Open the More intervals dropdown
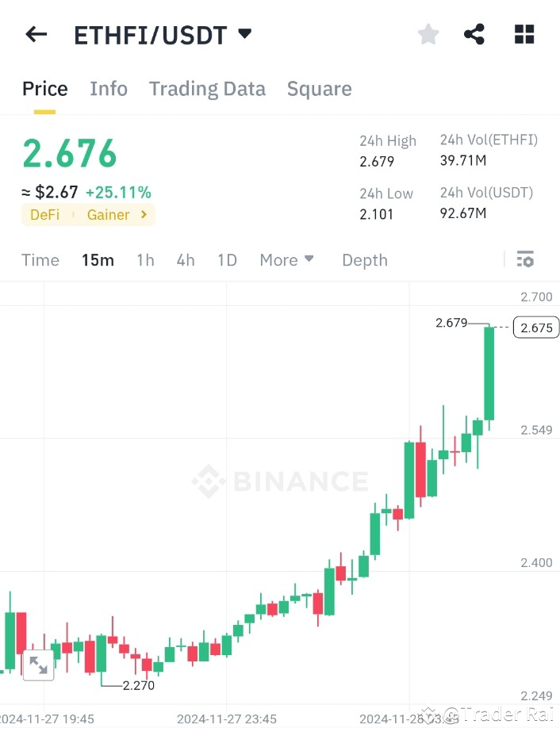The height and width of the screenshot is (732, 560). [x=286, y=259]
